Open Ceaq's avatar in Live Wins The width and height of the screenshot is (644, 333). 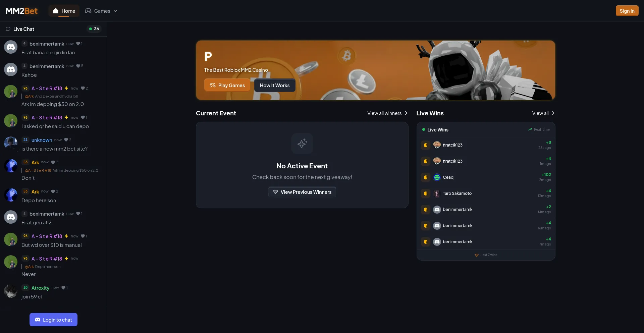click(437, 177)
